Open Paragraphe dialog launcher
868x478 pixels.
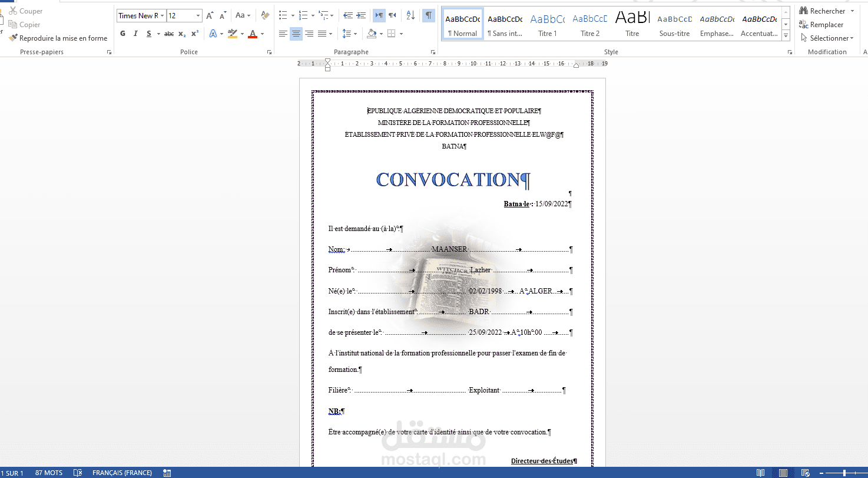(433, 52)
